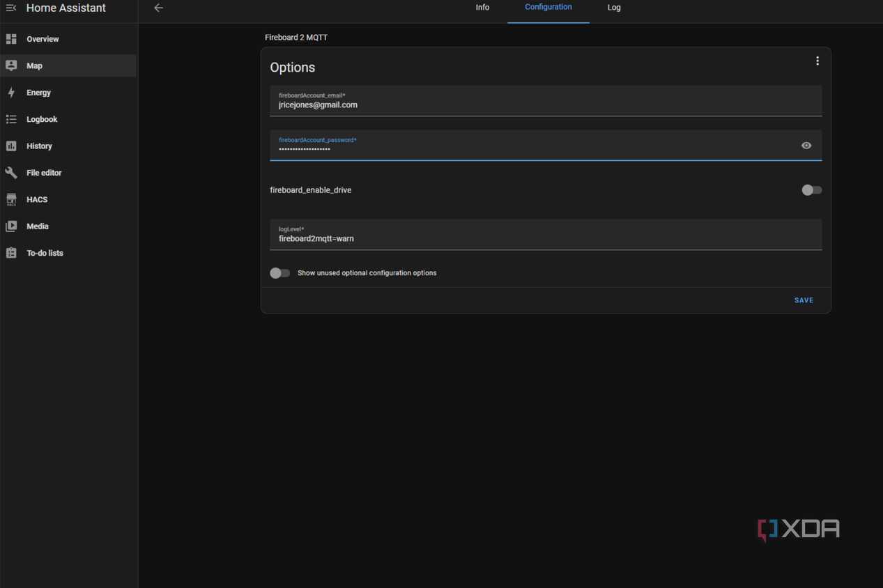883x588 pixels.
Task: Click the fireboard_enable_drive label text
Action: point(311,190)
